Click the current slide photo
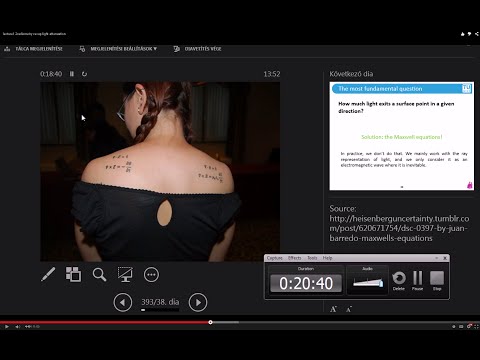 pos(160,172)
